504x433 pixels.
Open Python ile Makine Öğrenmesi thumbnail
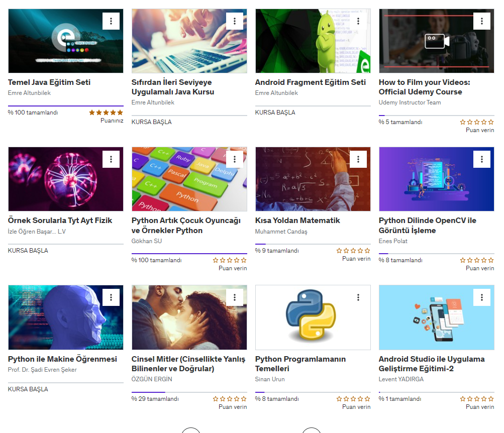[x=65, y=317]
